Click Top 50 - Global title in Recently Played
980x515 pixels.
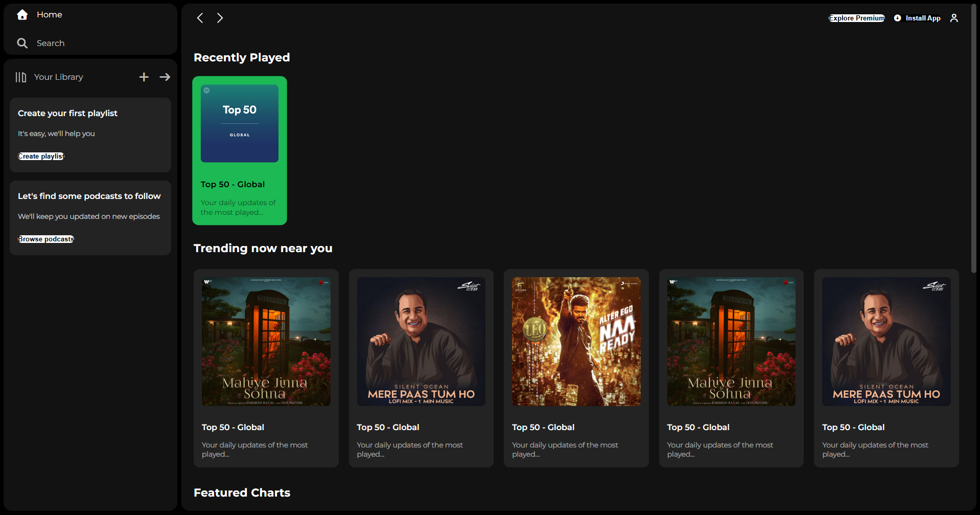point(232,185)
